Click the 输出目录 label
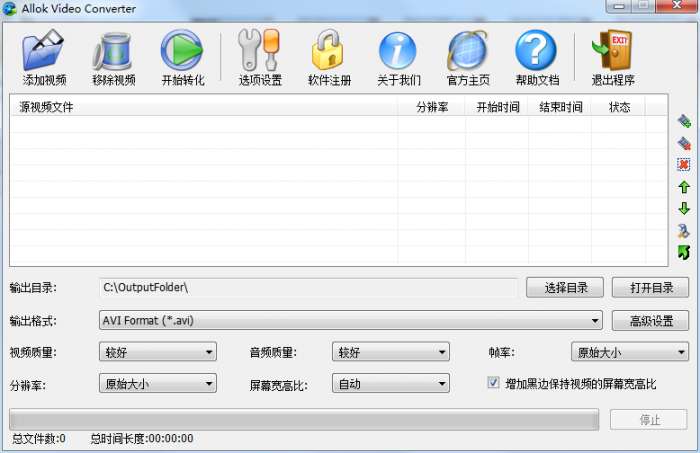The height and width of the screenshot is (453, 700). [x=33, y=288]
